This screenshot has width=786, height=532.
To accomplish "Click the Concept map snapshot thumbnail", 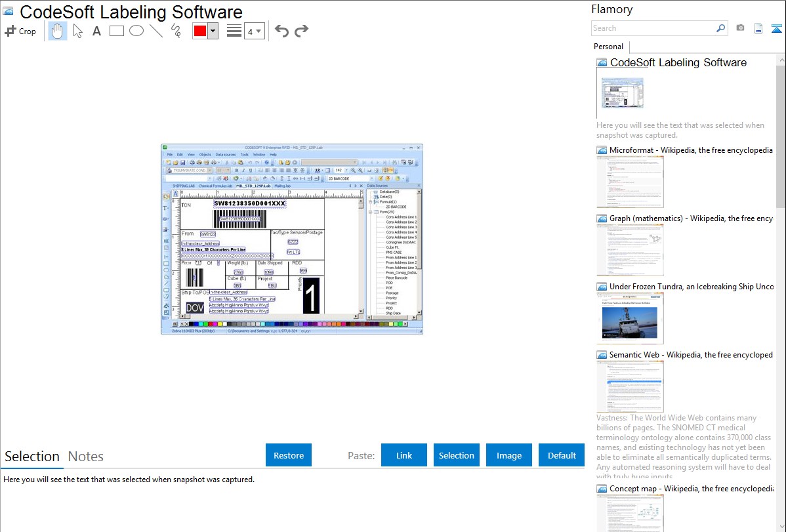I will pos(630,513).
